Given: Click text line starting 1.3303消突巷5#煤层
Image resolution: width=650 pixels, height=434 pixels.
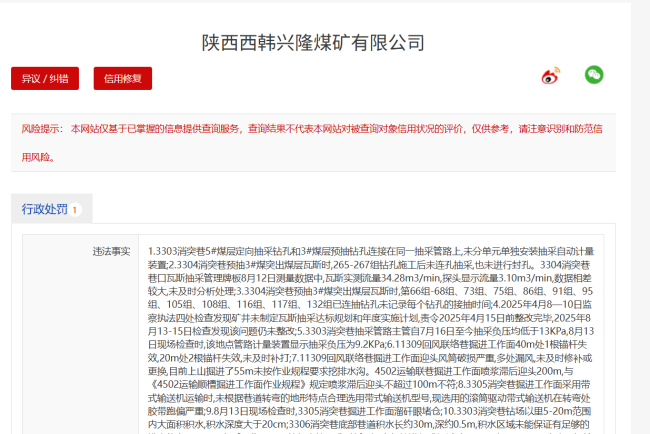Looking at the screenshot, I should coord(371,251).
